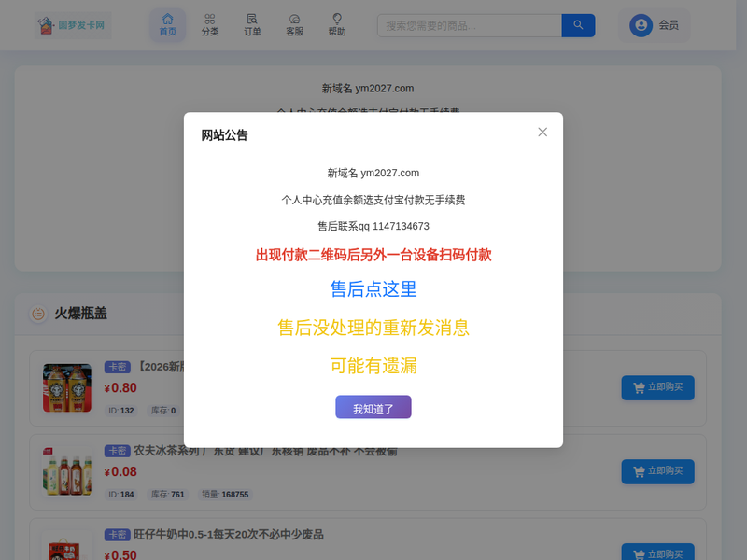Viewport: 747px width, 560px height.
Task: Open the 订单 orders menu item
Action: (x=252, y=25)
